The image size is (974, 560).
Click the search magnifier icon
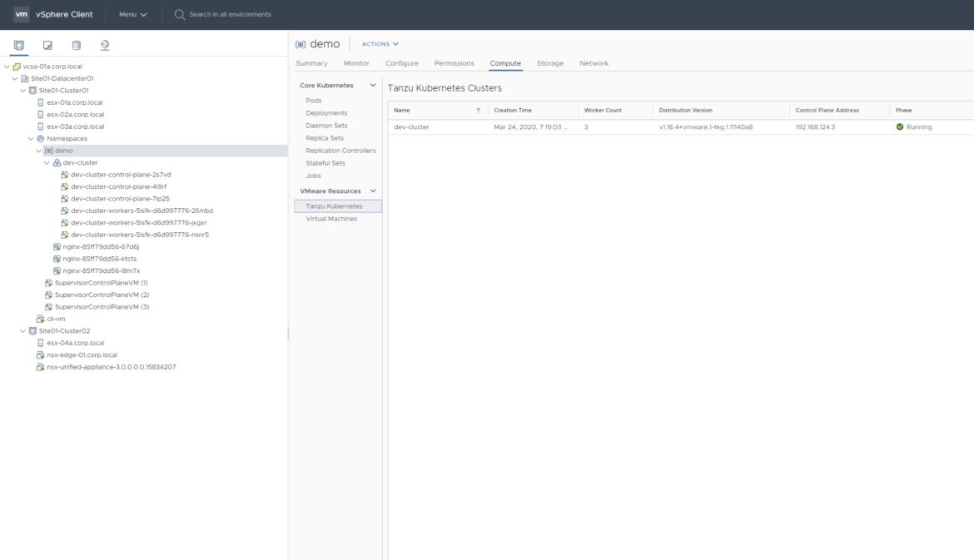180,14
